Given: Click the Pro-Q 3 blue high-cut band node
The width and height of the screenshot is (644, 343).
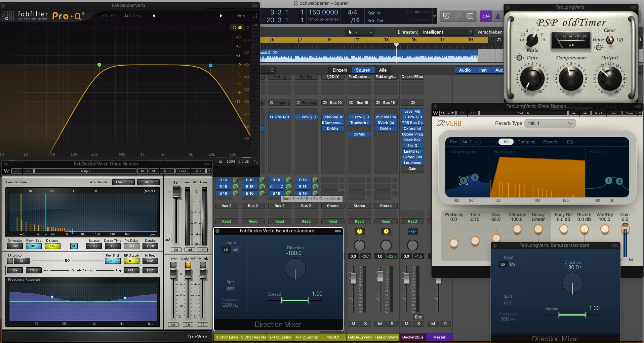Looking at the screenshot, I should click(210, 65).
